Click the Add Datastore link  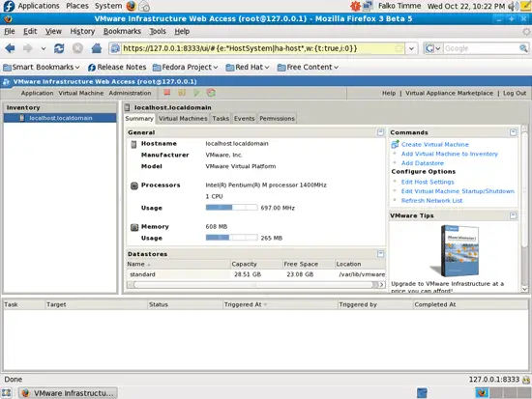423,163
